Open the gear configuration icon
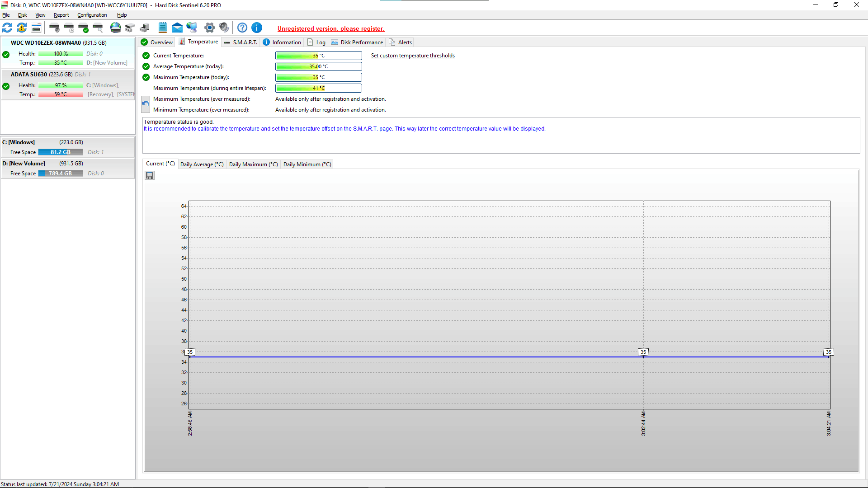The width and height of the screenshot is (868, 488). 209,28
